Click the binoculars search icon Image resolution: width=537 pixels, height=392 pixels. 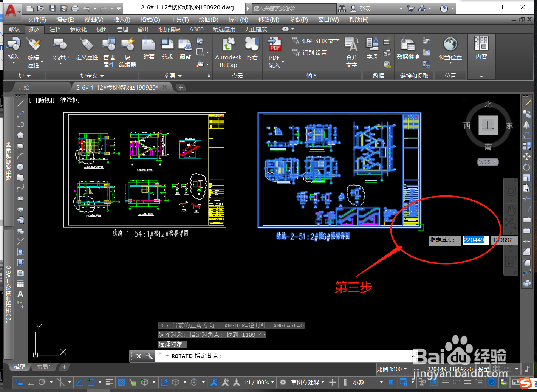[342, 8]
